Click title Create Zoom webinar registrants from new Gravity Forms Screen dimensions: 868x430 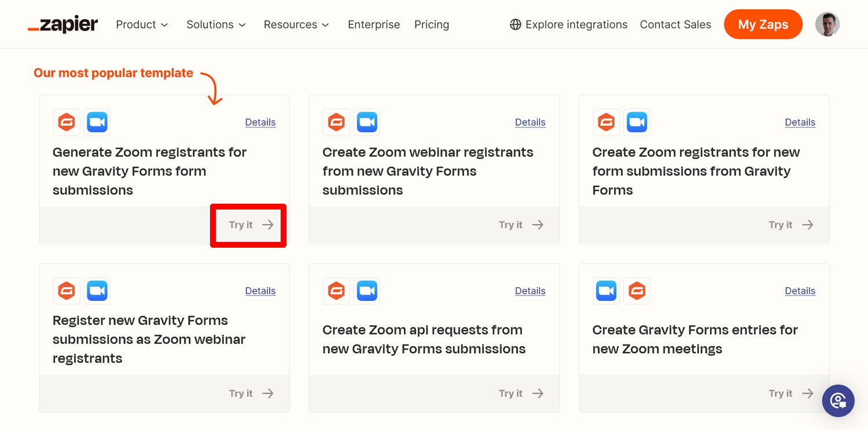coord(428,171)
